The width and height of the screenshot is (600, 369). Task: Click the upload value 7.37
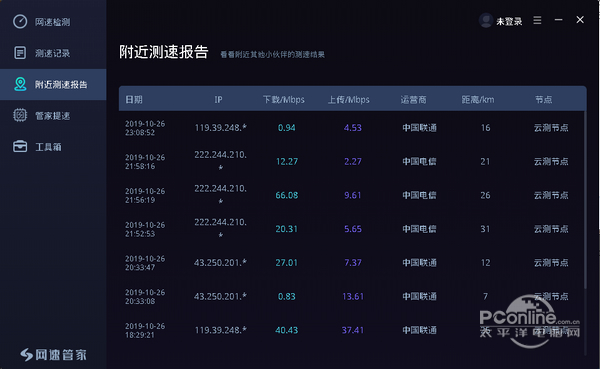pos(352,263)
